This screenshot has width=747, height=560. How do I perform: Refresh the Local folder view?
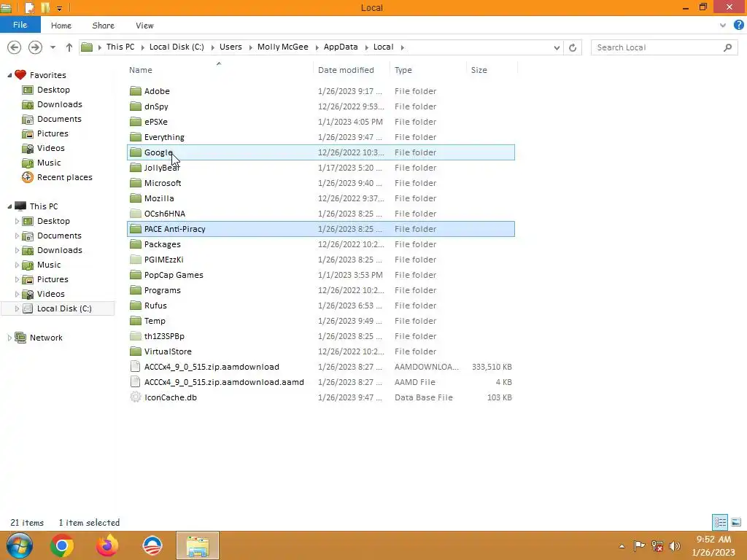coord(573,47)
